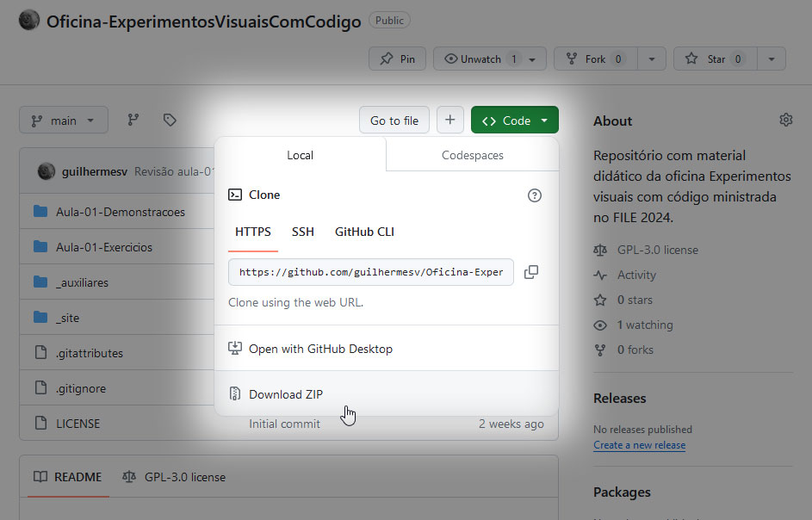
Task: Select the GitHub CLI clone option
Action: [x=364, y=232]
